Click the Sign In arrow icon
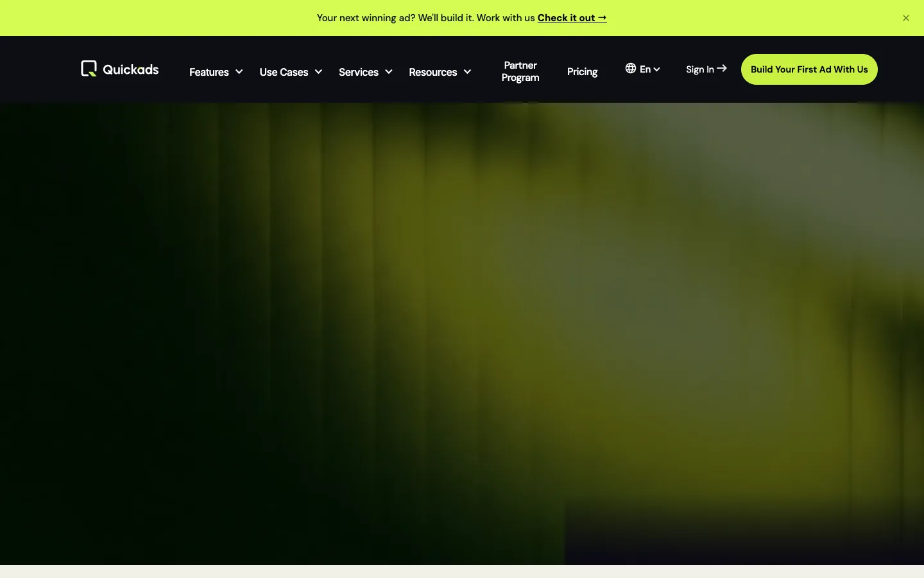 [x=722, y=68]
